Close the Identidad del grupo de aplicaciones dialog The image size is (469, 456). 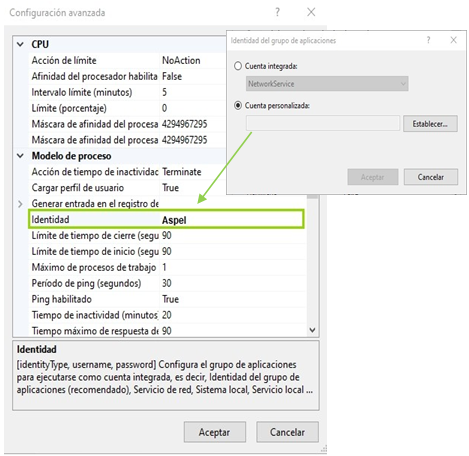(x=453, y=40)
